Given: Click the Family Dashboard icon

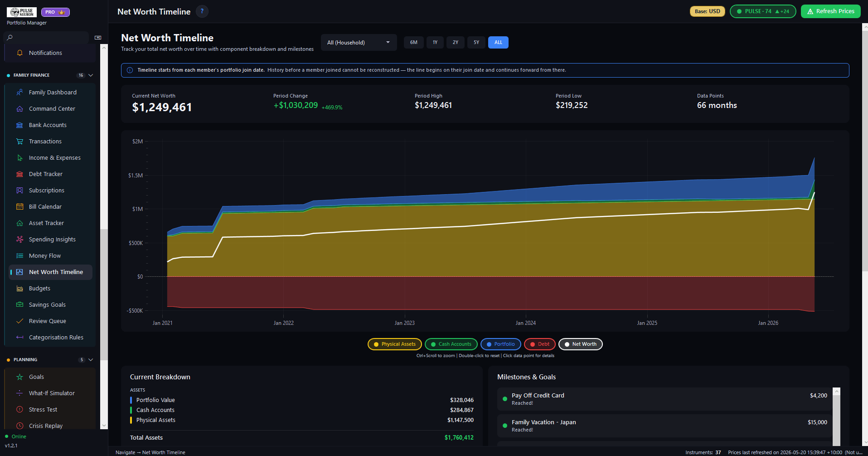Looking at the screenshot, I should tap(19, 93).
